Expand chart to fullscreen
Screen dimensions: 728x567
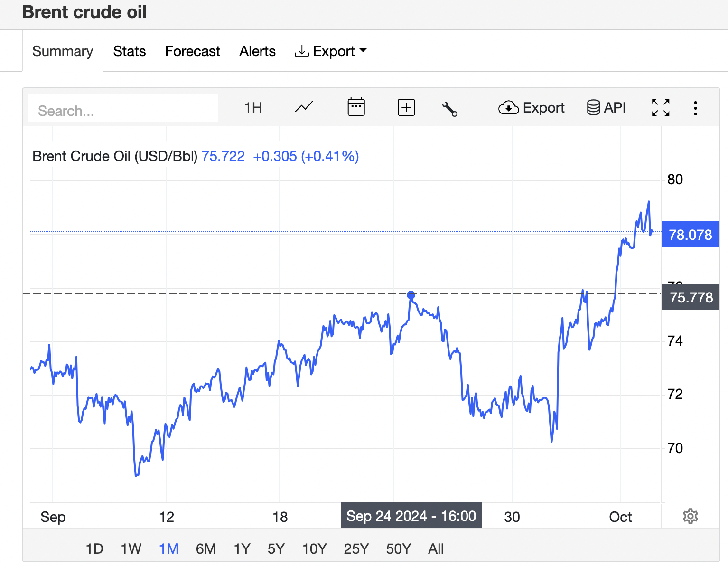661,108
